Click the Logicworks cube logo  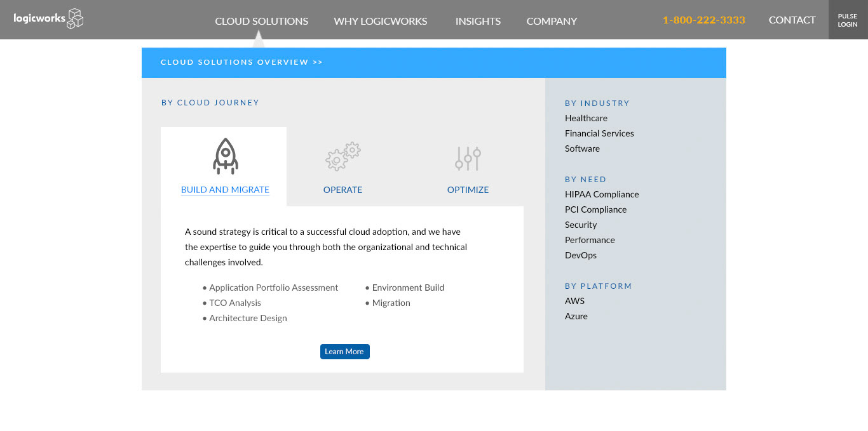pyautogui.click(x=48, y=18)
